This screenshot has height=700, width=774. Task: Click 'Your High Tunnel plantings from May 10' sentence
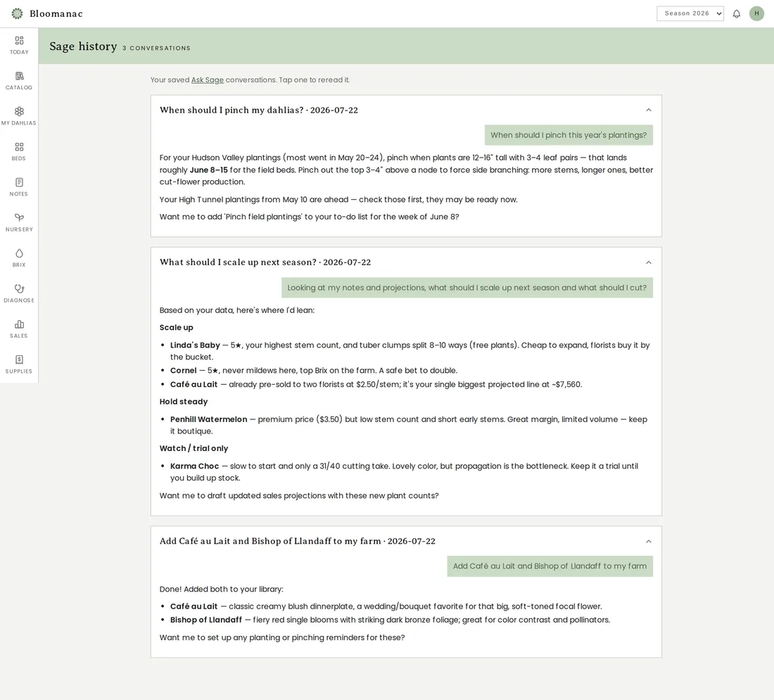coord(338,199)
